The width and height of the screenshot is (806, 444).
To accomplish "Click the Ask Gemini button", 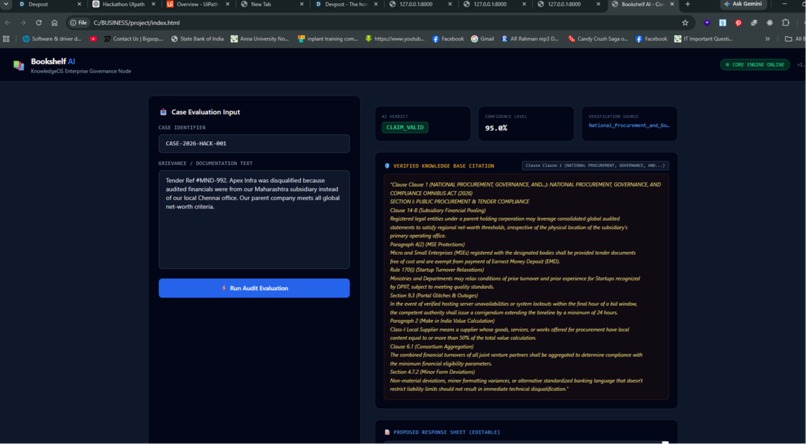I will point(743,4).
